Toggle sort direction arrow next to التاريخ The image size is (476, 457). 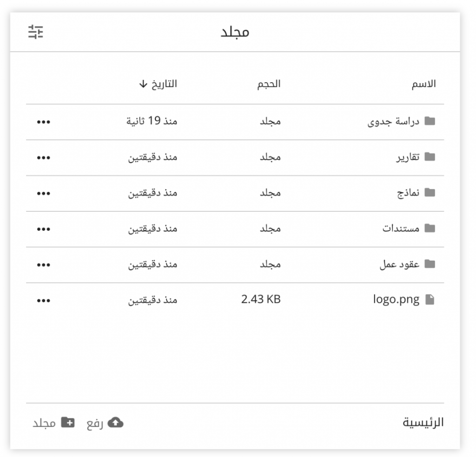point(143,84)
